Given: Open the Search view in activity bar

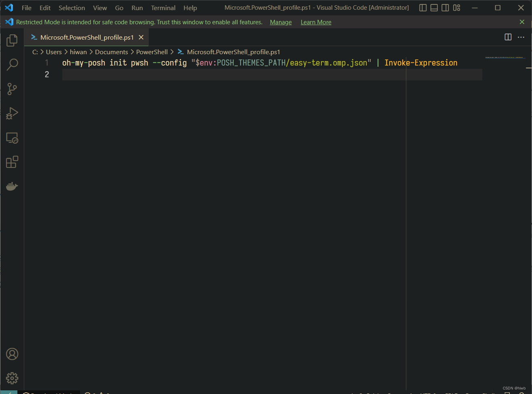Looking at the screenshot, I should [x=12, y=64].
